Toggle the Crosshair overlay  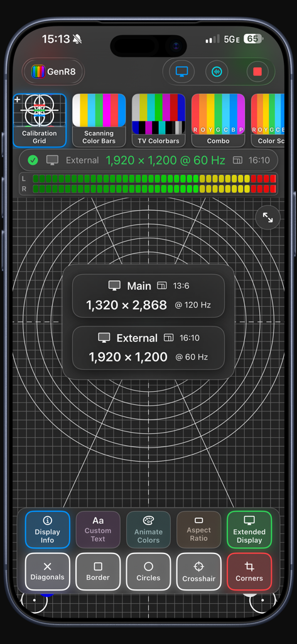click(x=199, y=572)
